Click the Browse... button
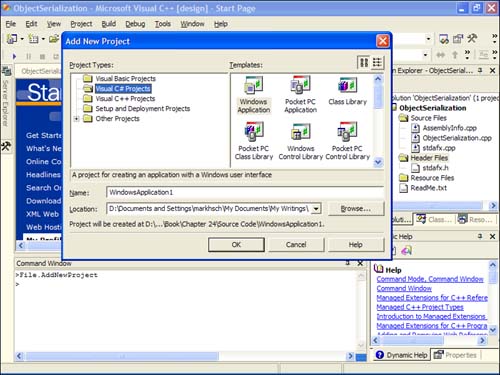500x375 pixels. pos(356,209)
